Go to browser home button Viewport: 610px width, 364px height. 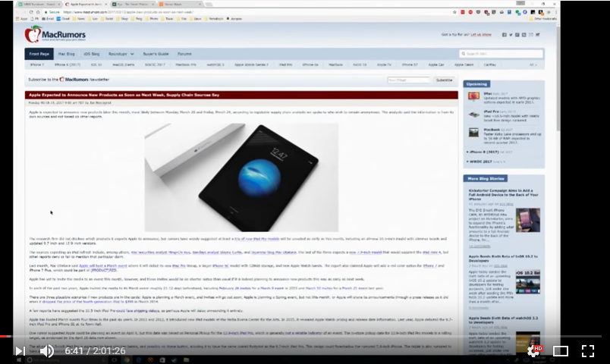pyautogui.click(x=38, y=12)
